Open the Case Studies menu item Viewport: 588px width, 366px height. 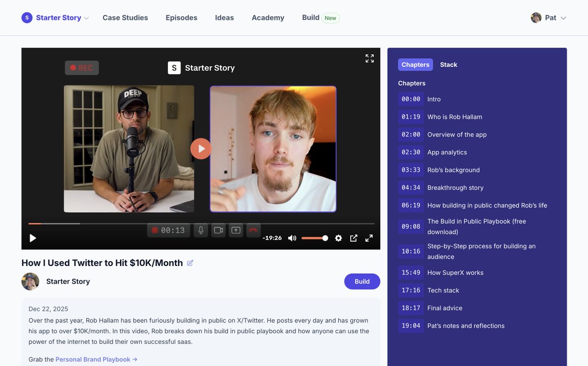[125, 17]
